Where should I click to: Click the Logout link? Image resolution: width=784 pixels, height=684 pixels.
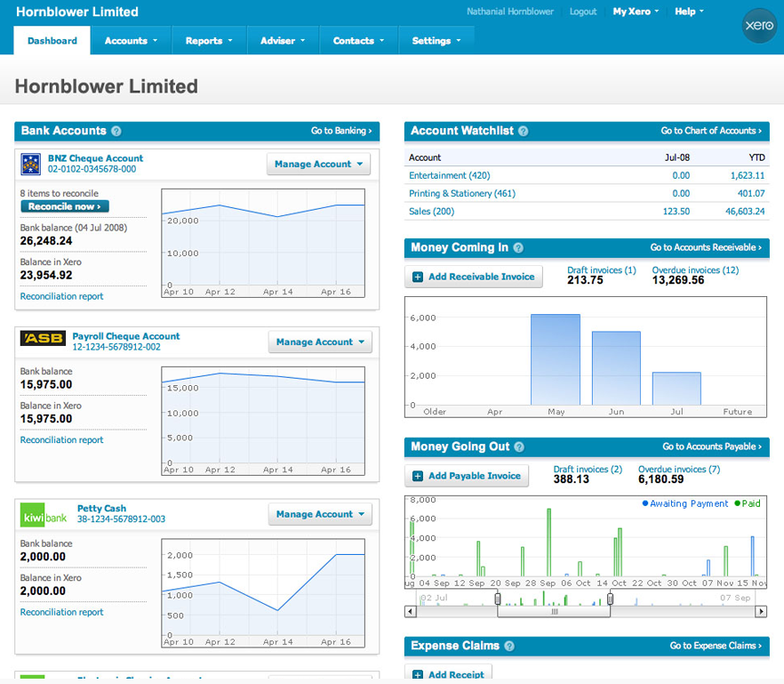583,12
